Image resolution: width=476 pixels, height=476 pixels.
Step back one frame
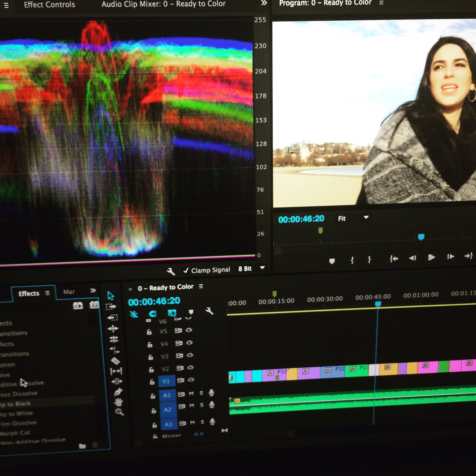click(x=413, y=258)
